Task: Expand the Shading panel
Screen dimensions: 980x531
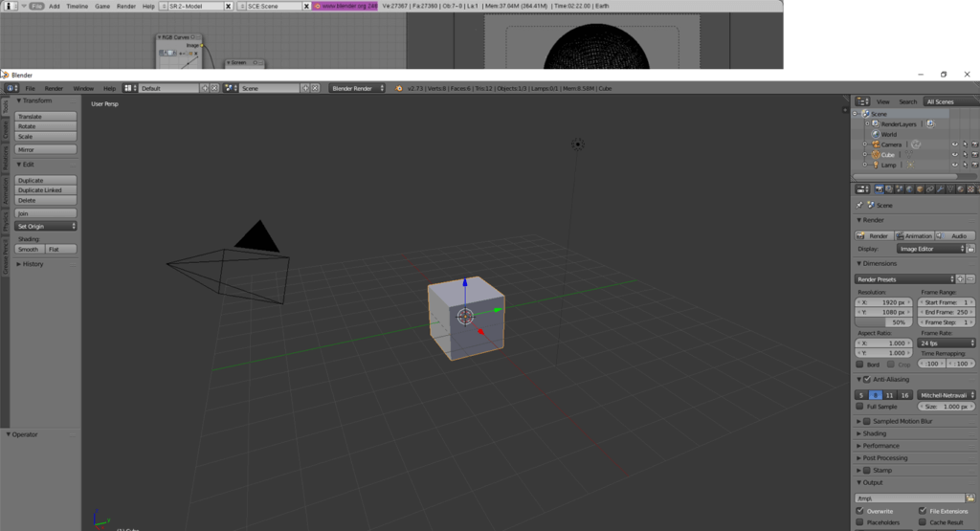Action: [x=875, y=433]
